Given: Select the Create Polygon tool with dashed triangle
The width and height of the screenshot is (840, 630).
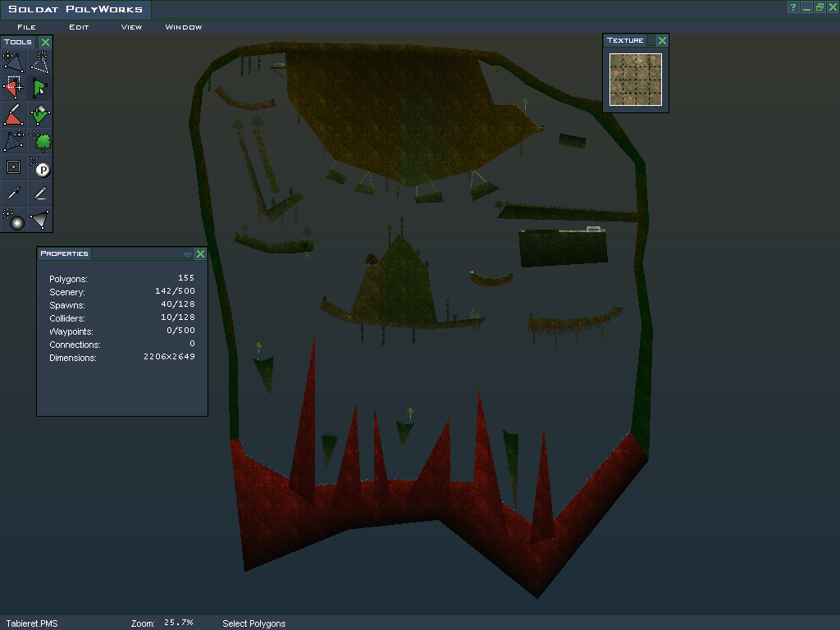Looking at the screenshot, I should pos(40,62).
